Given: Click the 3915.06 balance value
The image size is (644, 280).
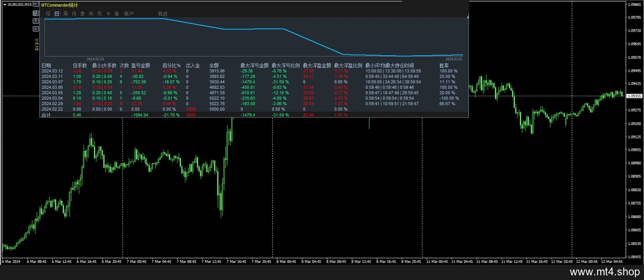Looking at the screenshot, I should click(217, 71).
